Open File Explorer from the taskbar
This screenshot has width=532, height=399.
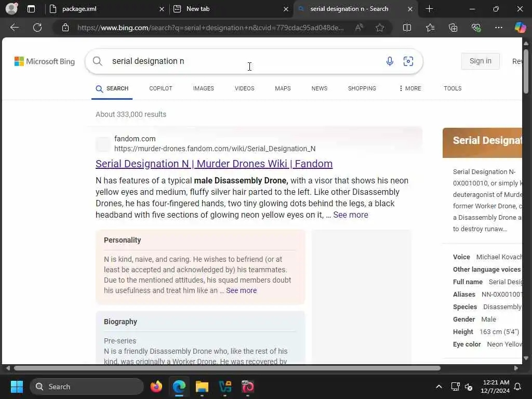[202, 387]
